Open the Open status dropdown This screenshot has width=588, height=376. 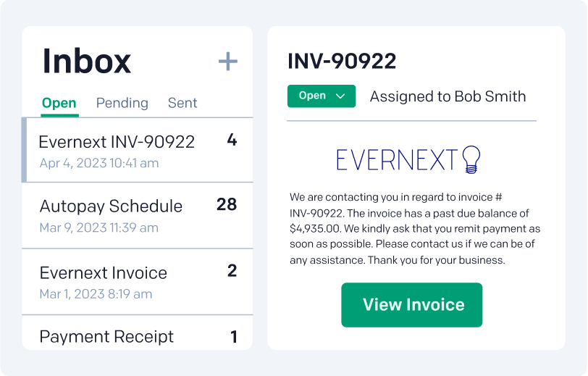[x=322, y=96]
